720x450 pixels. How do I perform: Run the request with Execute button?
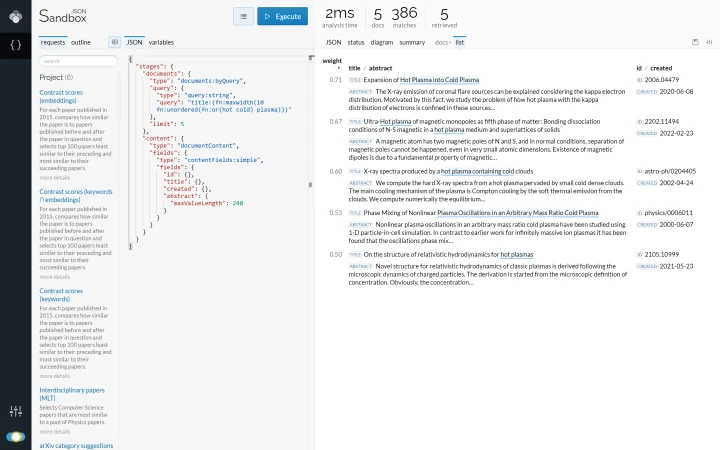click(x=282, y=17)
